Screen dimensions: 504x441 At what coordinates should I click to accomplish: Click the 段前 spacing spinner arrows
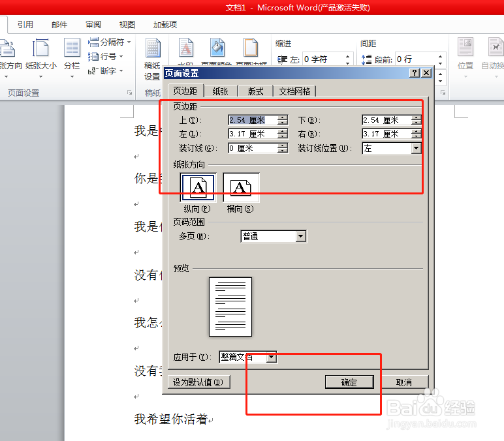point(441,59)
